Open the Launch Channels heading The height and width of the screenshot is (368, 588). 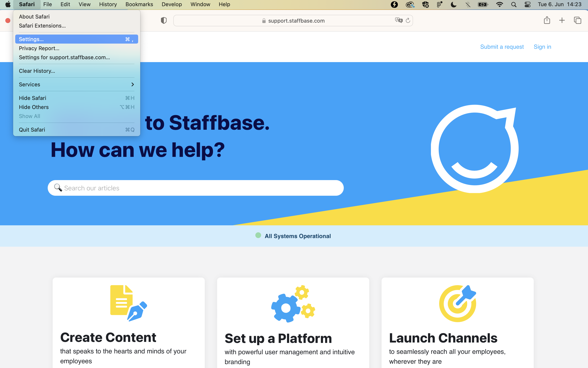(443, 338)
